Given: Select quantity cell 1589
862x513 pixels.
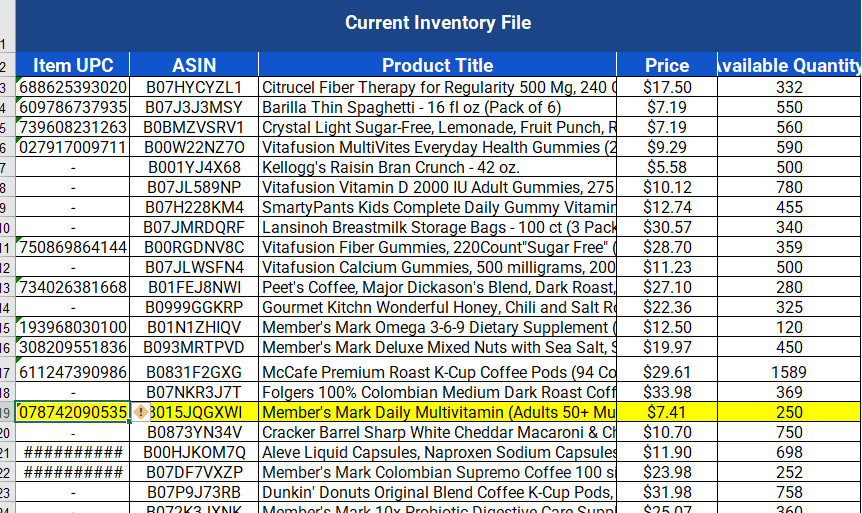Looking at the screenshot, I should point(789,371).
